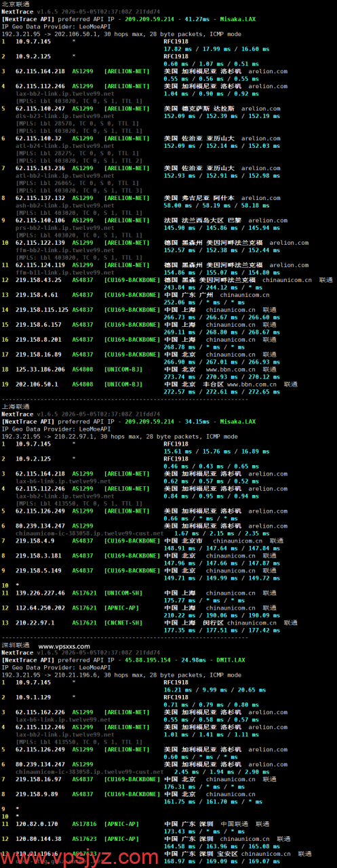
Task: Select hop IP 10.9.1.129
Action: coord(33,697)
